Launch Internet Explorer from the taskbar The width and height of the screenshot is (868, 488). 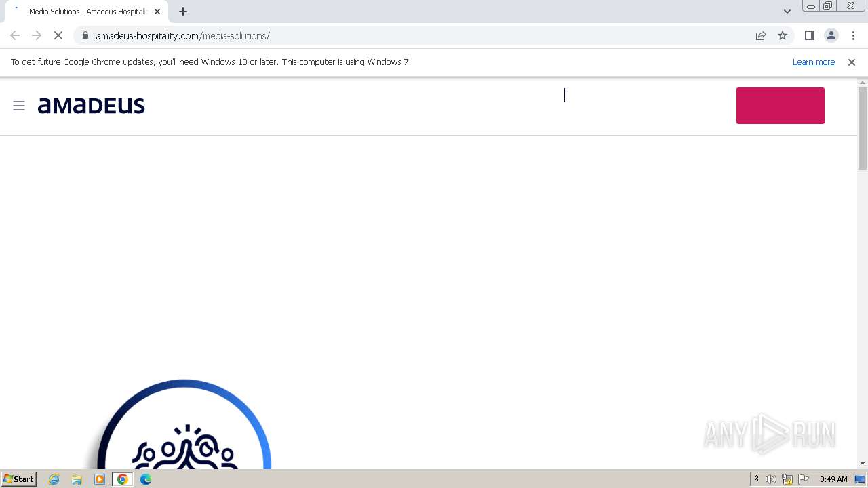click(54, 479)
